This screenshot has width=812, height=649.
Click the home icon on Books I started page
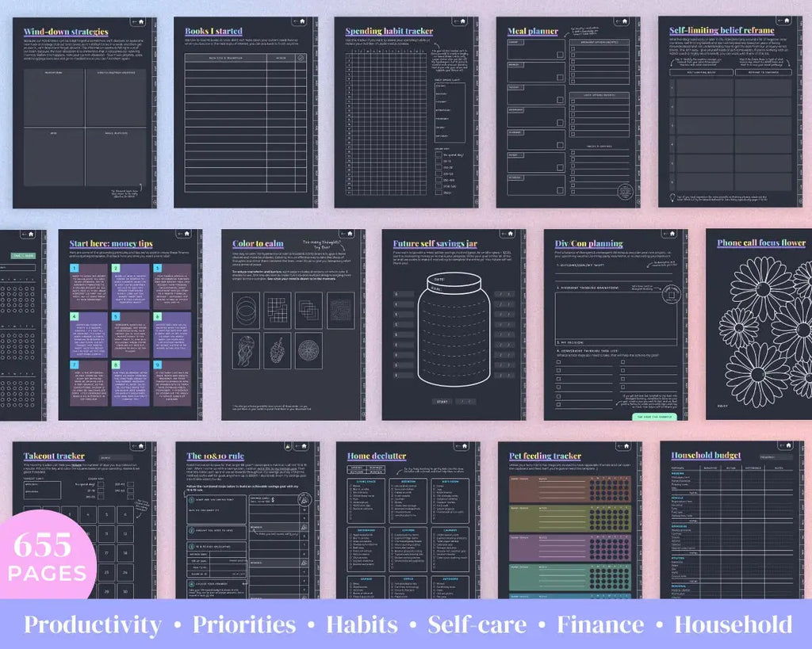302,21
